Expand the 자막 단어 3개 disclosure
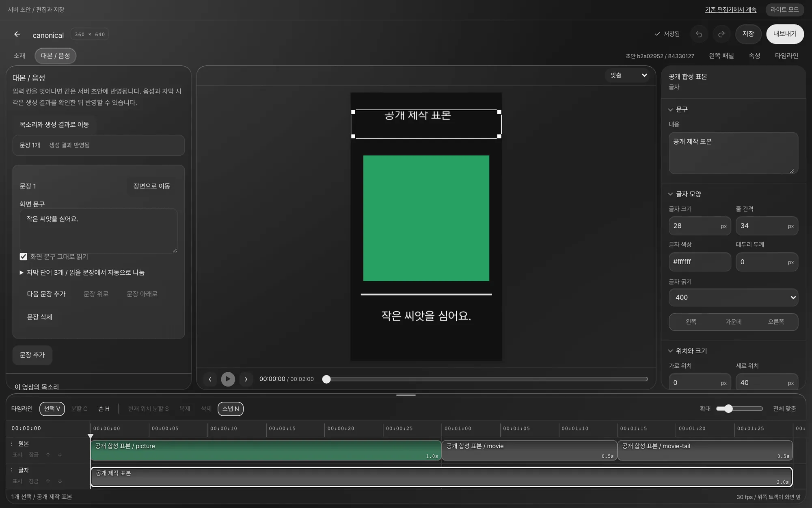812x508 pixels. [x=82, y=273]
